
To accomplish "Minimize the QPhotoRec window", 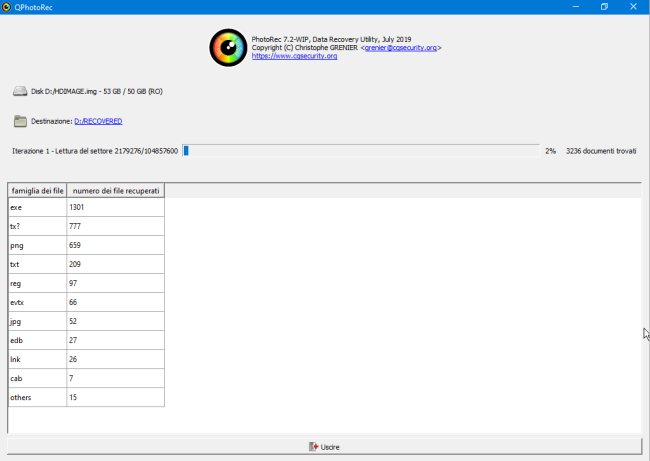I will click(x=576, y=7).
